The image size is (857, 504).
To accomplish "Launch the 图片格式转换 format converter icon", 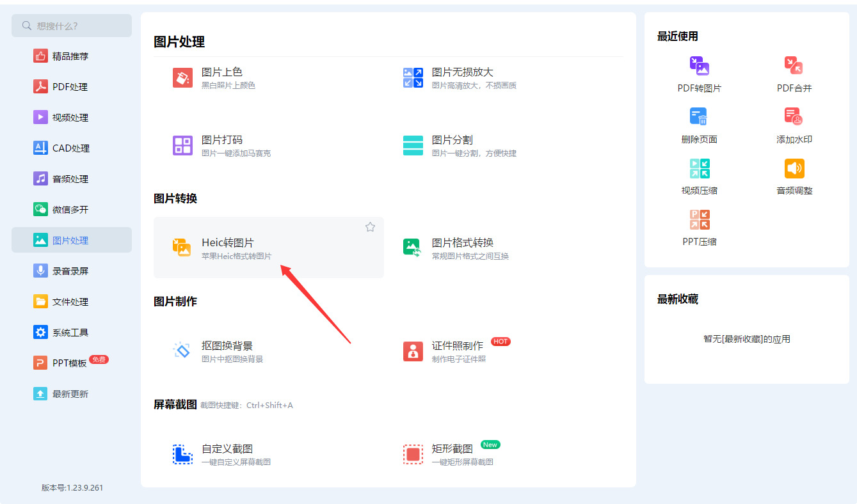I will point(413,248).
